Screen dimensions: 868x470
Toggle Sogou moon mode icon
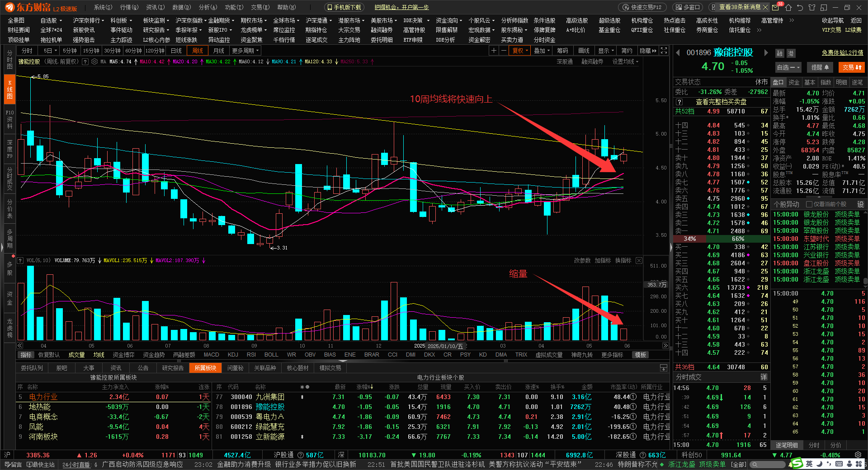(819, 464)
